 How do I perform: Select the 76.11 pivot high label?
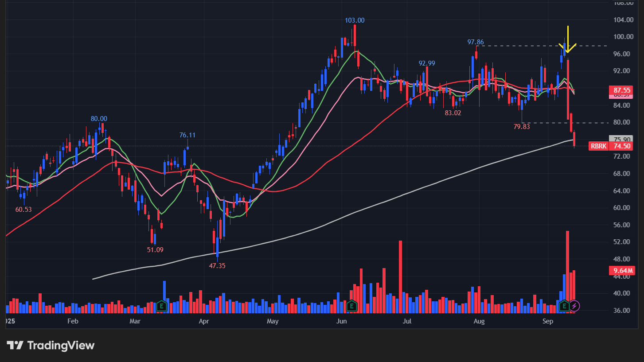[x=187, y=135]
